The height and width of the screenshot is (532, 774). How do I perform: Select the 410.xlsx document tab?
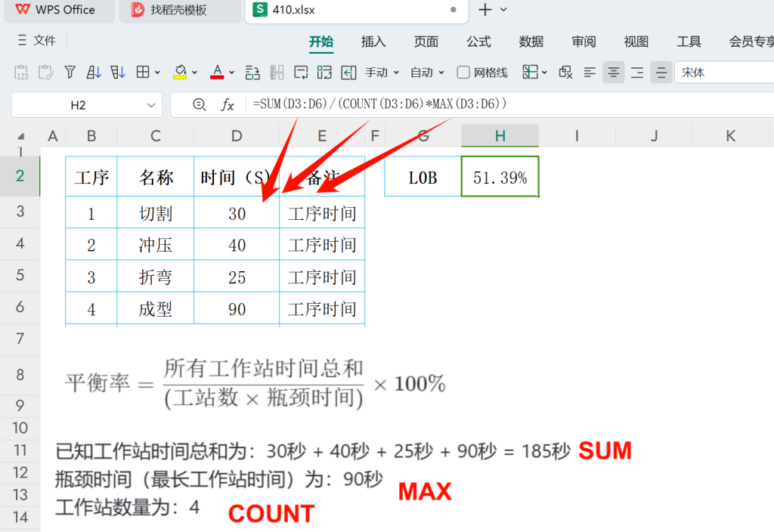pos(357,10)
